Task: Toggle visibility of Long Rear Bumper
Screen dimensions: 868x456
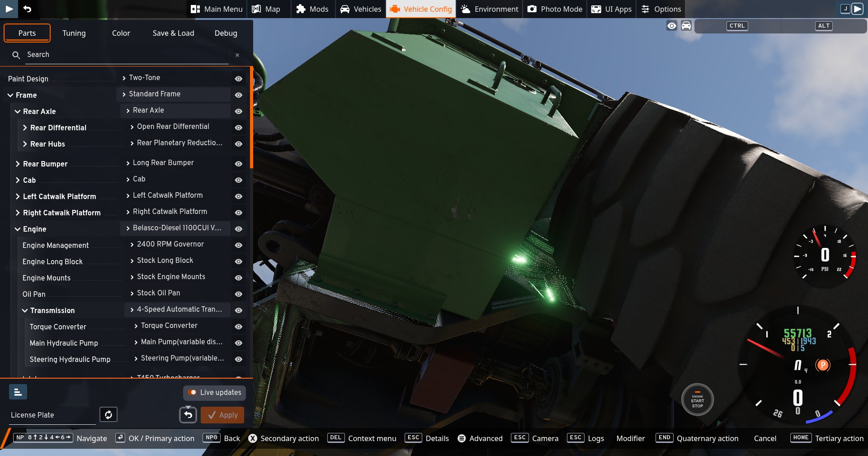Action: pos(239,164)
